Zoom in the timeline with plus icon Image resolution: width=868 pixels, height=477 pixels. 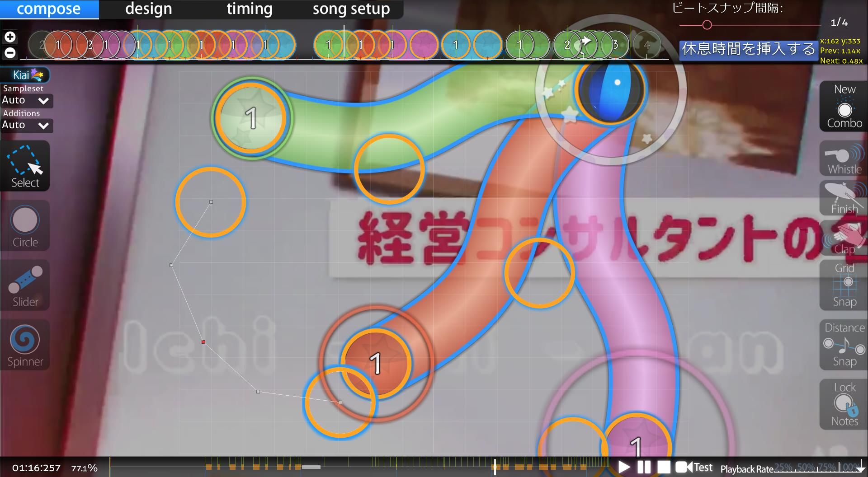10,37
